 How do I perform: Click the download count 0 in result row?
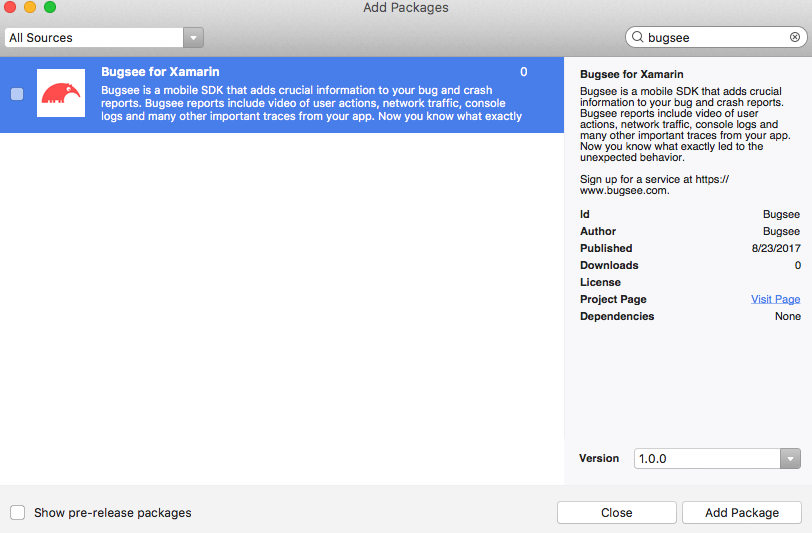(x=524, y=72)
